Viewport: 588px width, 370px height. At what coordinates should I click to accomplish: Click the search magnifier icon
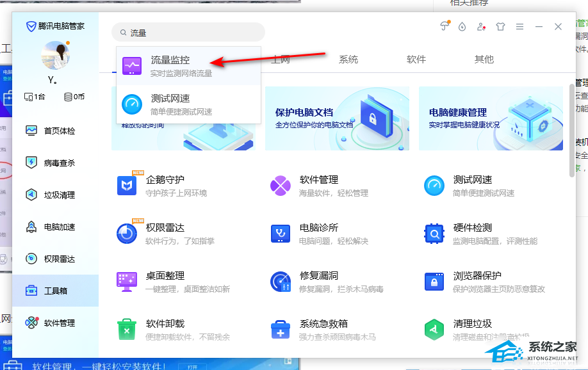pos(123,33)
